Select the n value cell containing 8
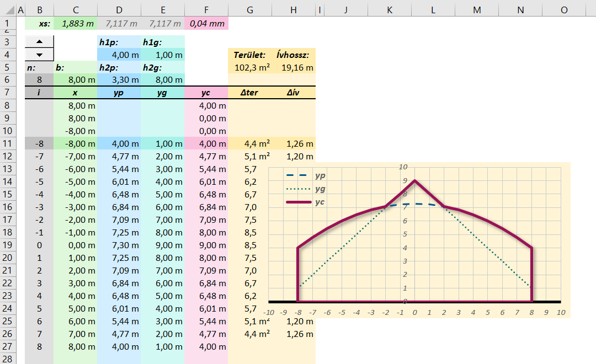 [39, 80]
